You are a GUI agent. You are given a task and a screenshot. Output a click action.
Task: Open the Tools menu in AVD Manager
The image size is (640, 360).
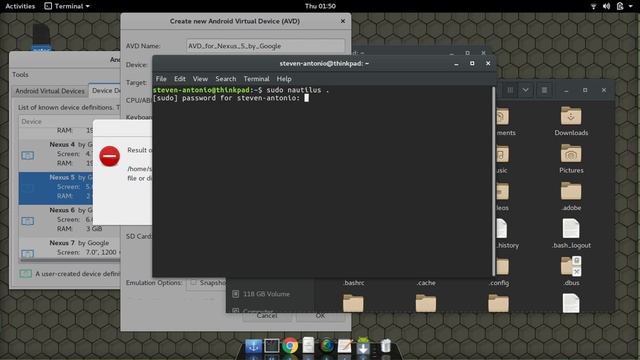pos(20,75)
